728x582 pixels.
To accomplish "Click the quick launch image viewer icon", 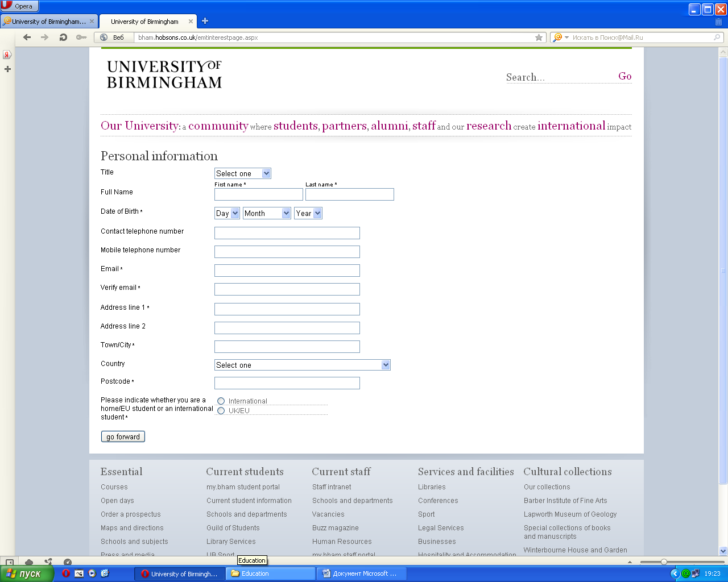I will coord(79,573).
